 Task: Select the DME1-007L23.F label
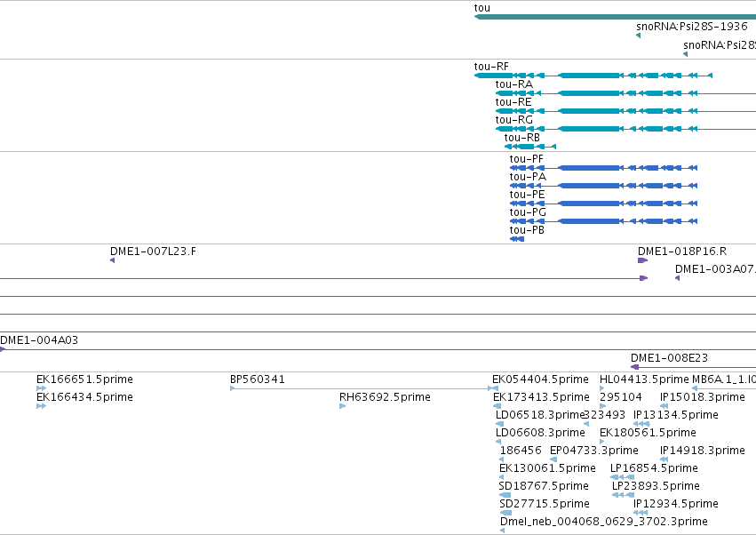pos(153,252)
